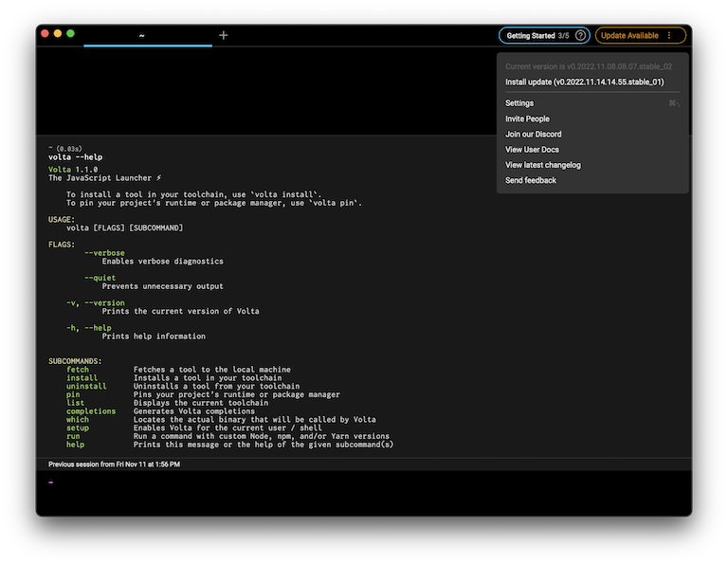
Task: Close the window with red button
Action: coord(45,33)
